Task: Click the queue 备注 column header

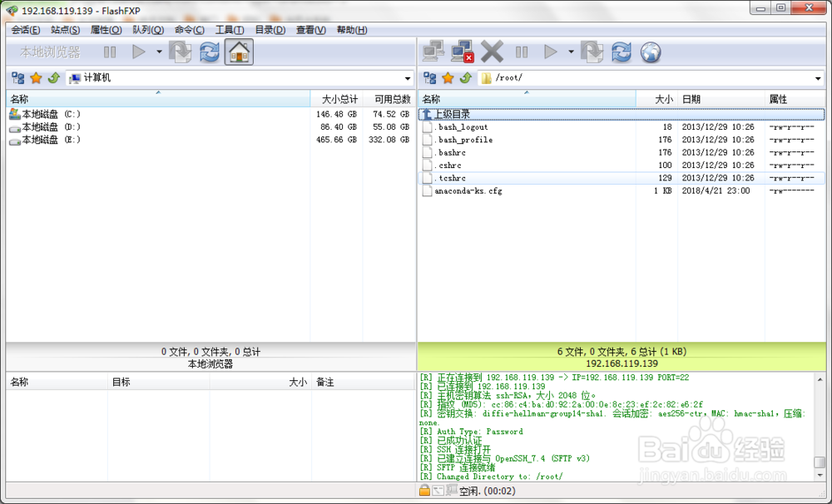Action: point(363,382)
